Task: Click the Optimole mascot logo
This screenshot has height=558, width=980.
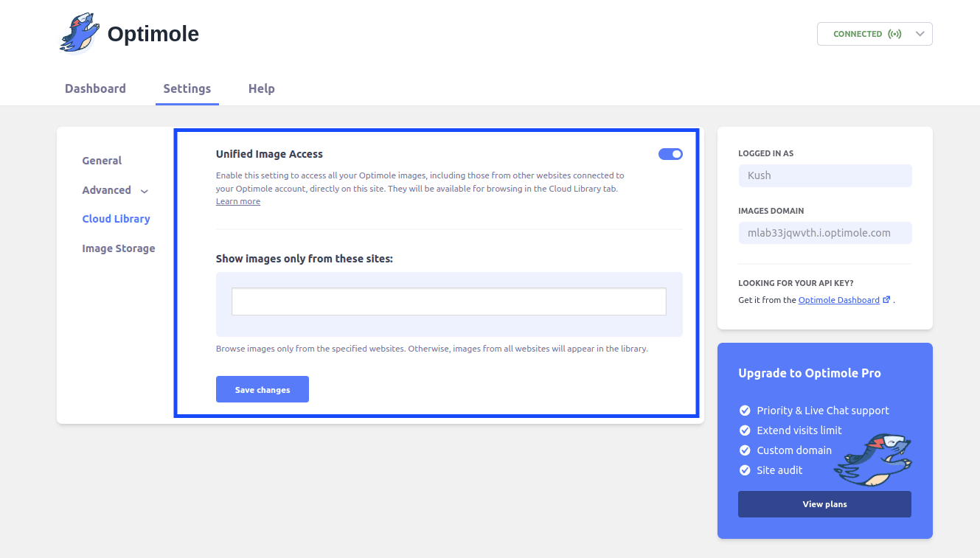Action: pos(78,34)
